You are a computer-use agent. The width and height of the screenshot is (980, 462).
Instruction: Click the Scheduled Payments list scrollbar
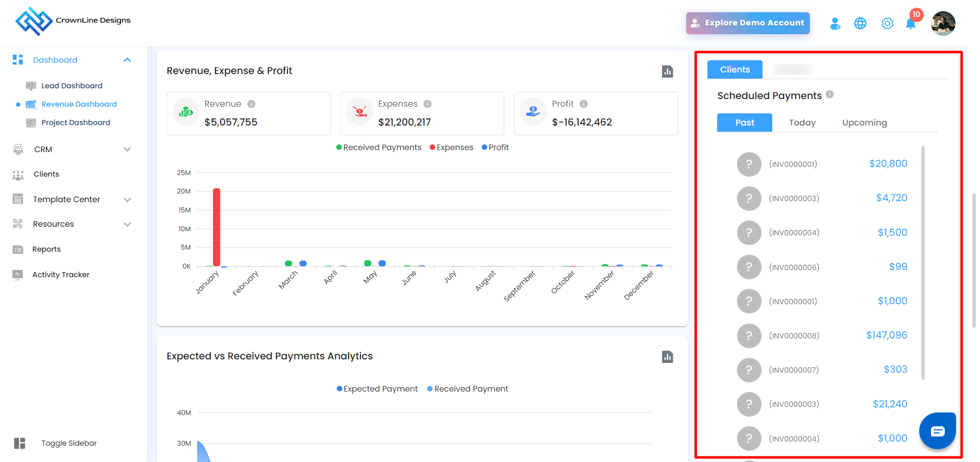coord(923,263)
